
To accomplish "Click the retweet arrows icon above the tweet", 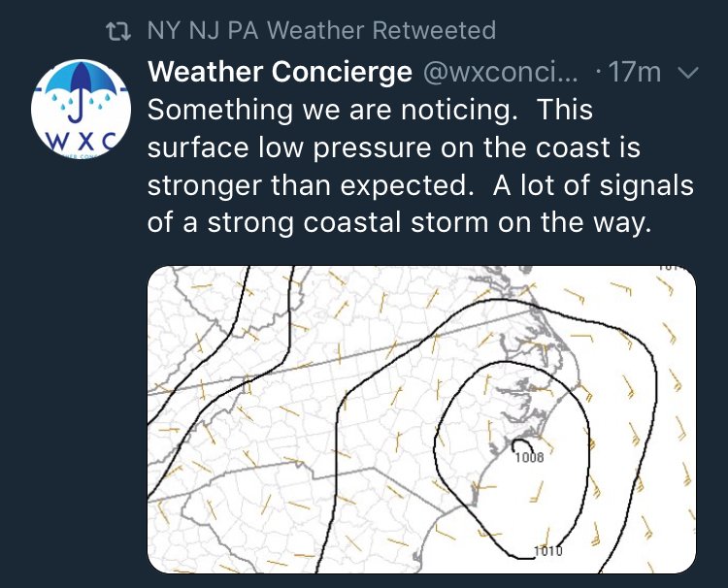I will pos(117,32).
